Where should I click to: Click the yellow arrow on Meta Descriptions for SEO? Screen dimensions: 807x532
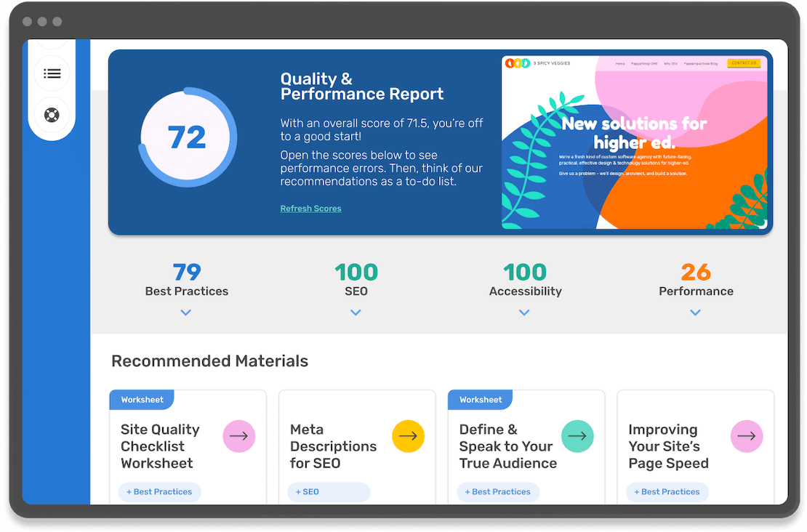[408, 436]
